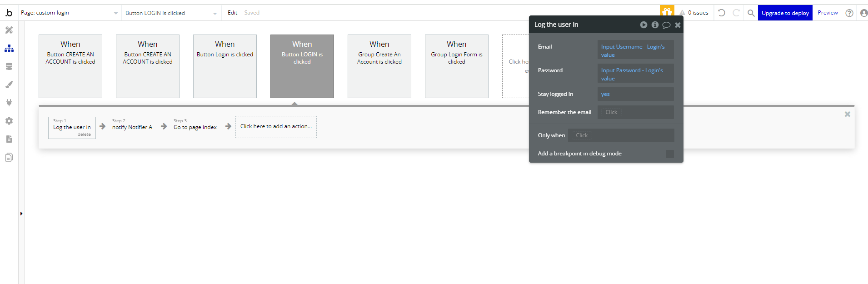Click the Redo arrow icon

tap(736, 13)
